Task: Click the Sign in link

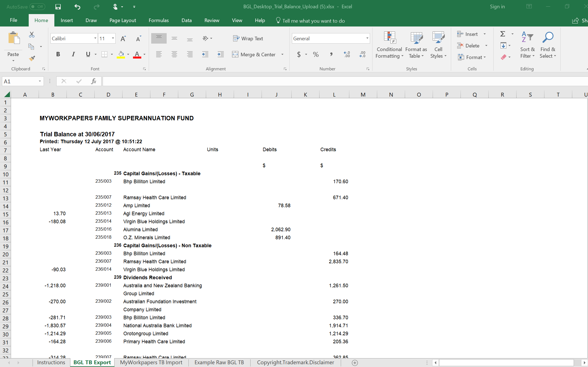Action: [497, 7]
